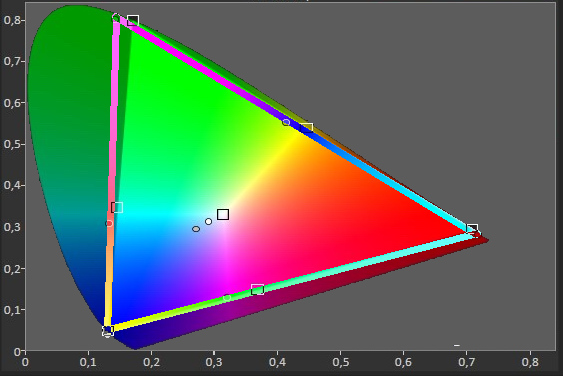Click the measured magenta circle point
Screen dimensions: 563x376
(227, 298)
